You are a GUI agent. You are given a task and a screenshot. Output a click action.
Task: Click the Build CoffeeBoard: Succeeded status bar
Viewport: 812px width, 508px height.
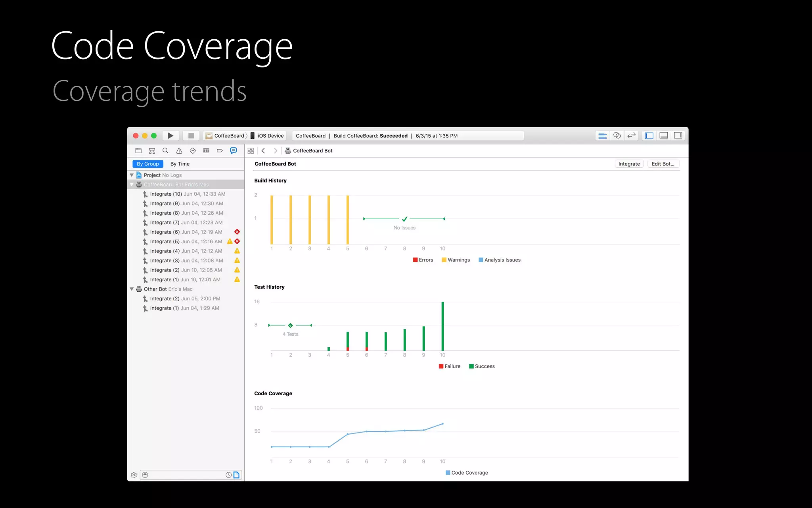click(408, 136)
